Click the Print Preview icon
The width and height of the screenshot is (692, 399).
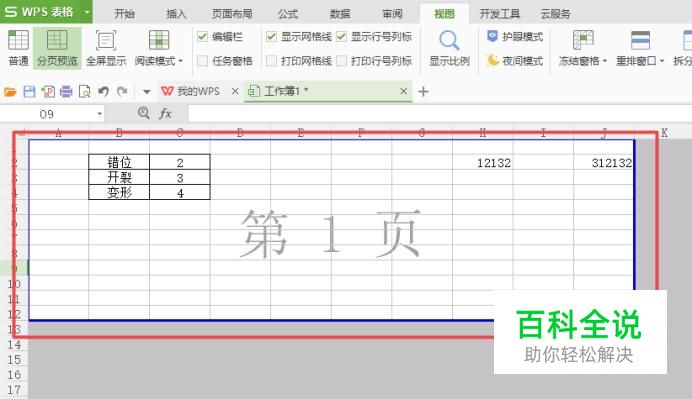tap(84, 91)
